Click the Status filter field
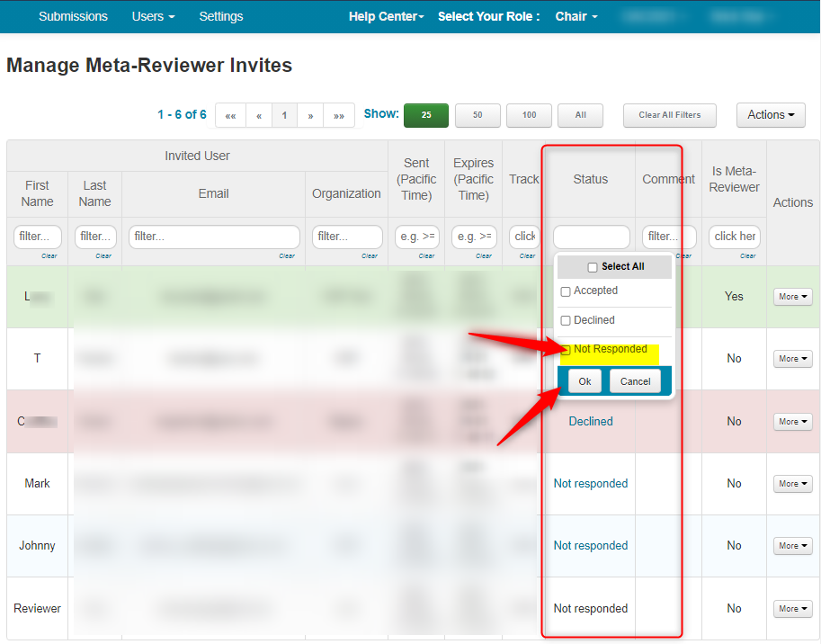Image resolution: width=821 pixels, height=644 pixels. (x=591, y=237)
